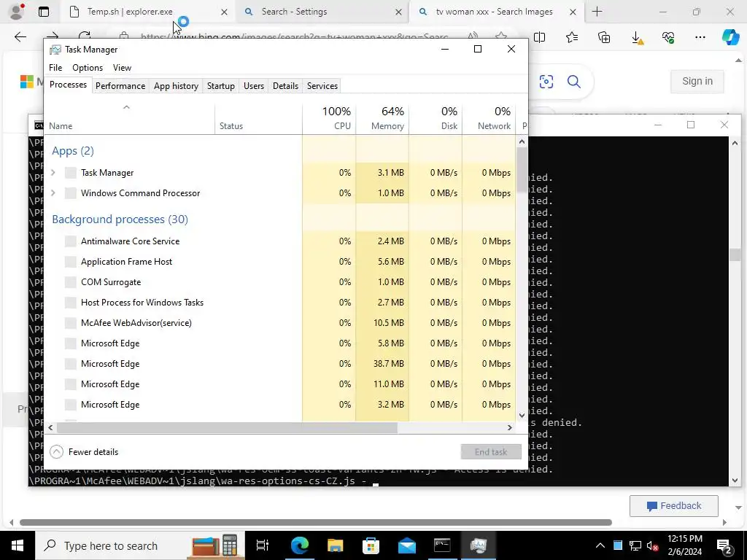This screenshot has width=747, height=560.
Task: Open Microsoft Store from the taskbar
Action: click(371, 545)
